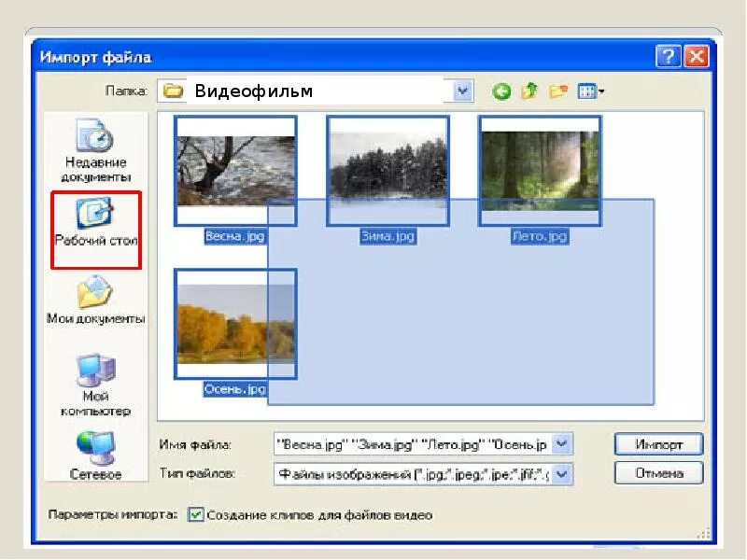The height and width of the screenshot is (560, 747).
Task: Select the Зима.jpg thumbnail
Action: tap(388, 171)
